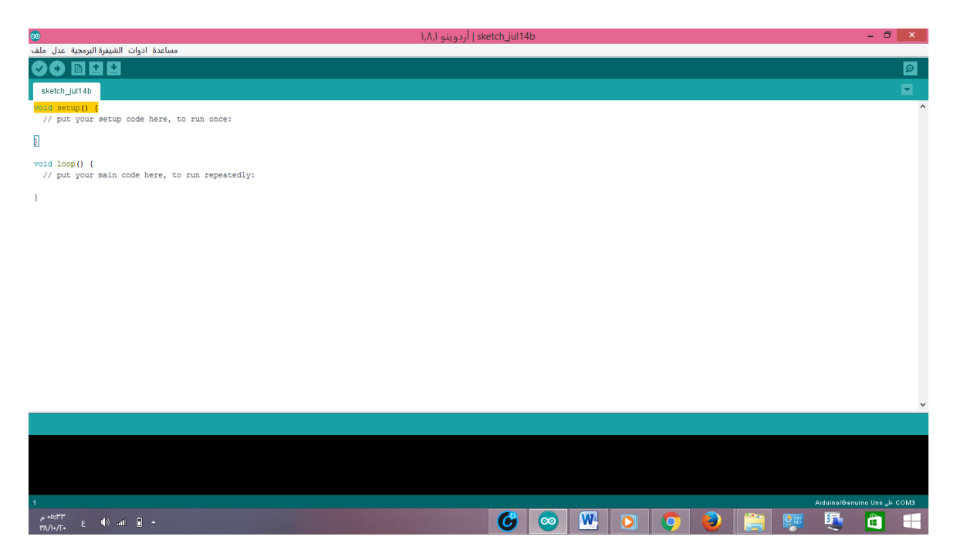Open the مساعدة (Help) menu

point(165,50)
